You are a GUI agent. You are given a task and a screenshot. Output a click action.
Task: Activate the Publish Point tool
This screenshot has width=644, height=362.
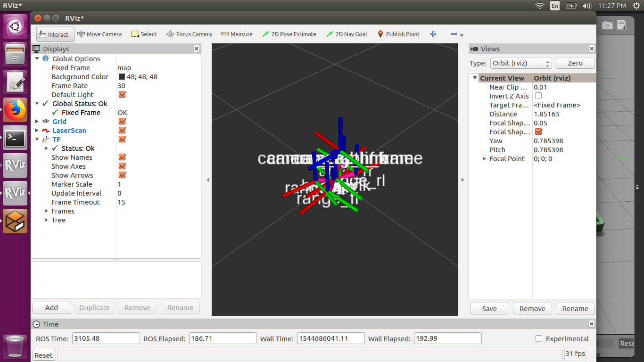coord(398,34)
